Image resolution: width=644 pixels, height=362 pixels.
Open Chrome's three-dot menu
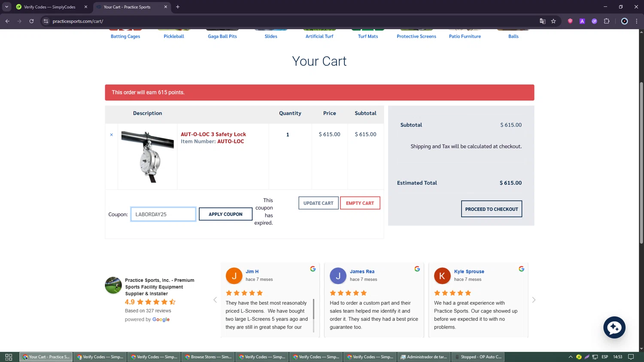(x=637, y=21)
